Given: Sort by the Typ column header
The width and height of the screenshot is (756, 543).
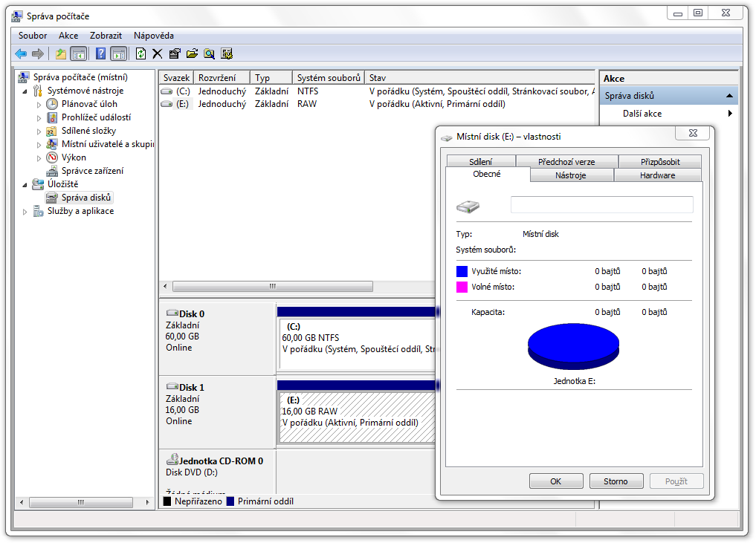Looking at the screenshot, I should (x=271, y=77).
